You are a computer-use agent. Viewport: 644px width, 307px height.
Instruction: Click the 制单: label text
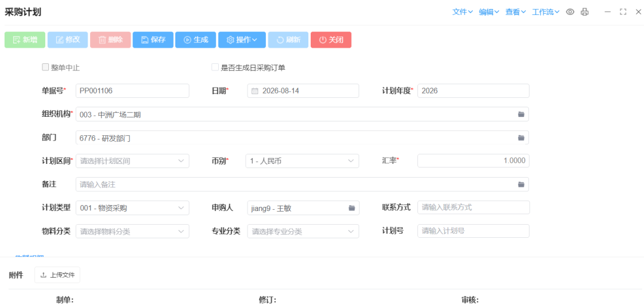pos(64,300)
